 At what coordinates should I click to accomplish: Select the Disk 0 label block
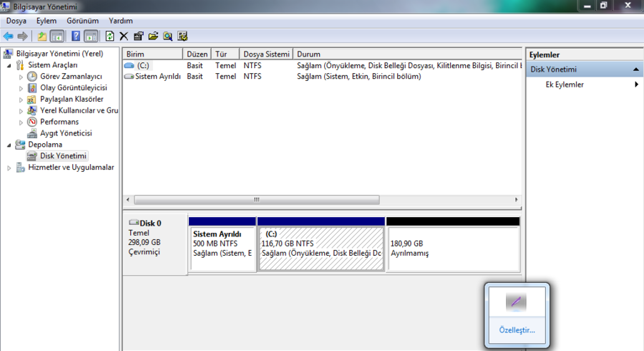pos(155,244)
